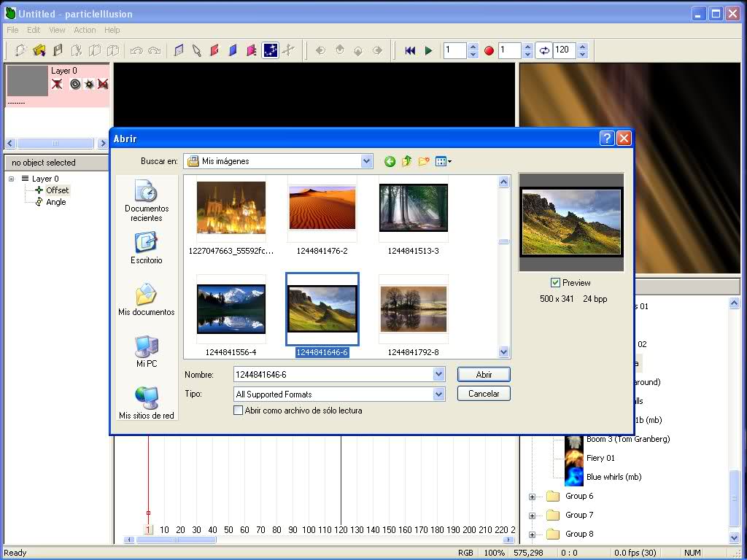Click the Redo toolbar icon
The height and width of the screenshot is (560, 747).
point(155,50)
